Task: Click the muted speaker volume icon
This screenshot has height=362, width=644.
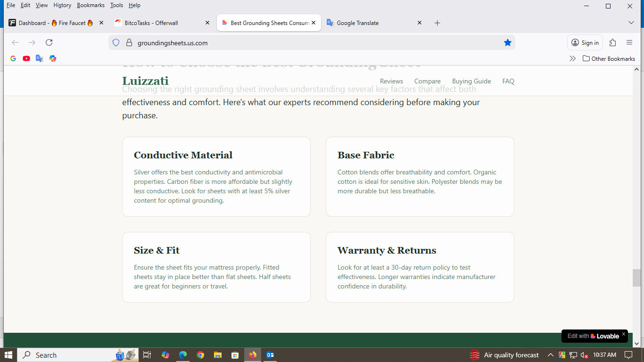Action: click(584, 355)
